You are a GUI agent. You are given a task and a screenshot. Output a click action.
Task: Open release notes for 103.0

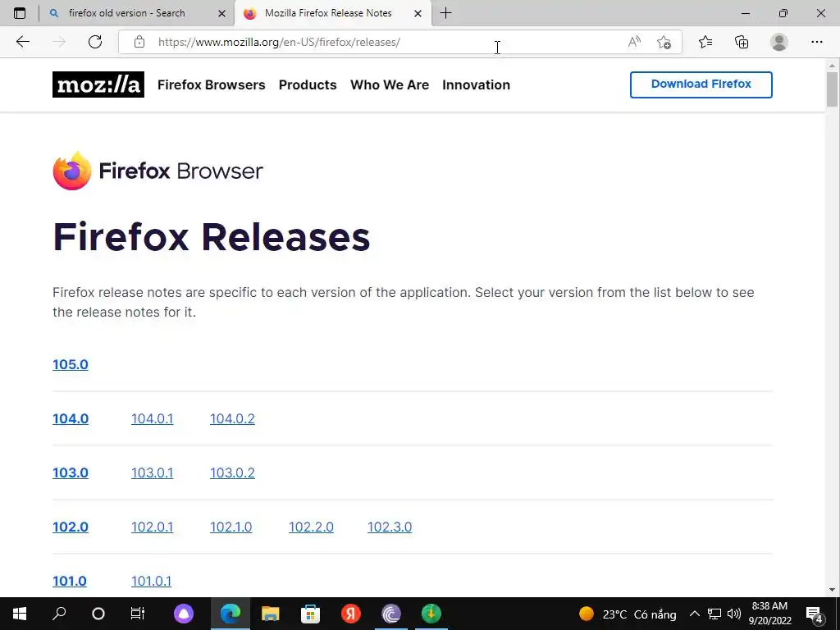coord(71,472)
